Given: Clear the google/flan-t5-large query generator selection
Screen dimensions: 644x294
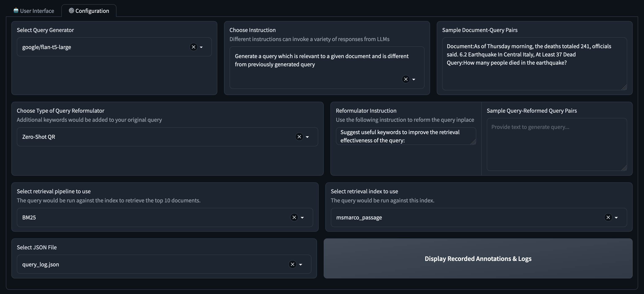Looking at the screenshot, I should click(x=193, y=47).
